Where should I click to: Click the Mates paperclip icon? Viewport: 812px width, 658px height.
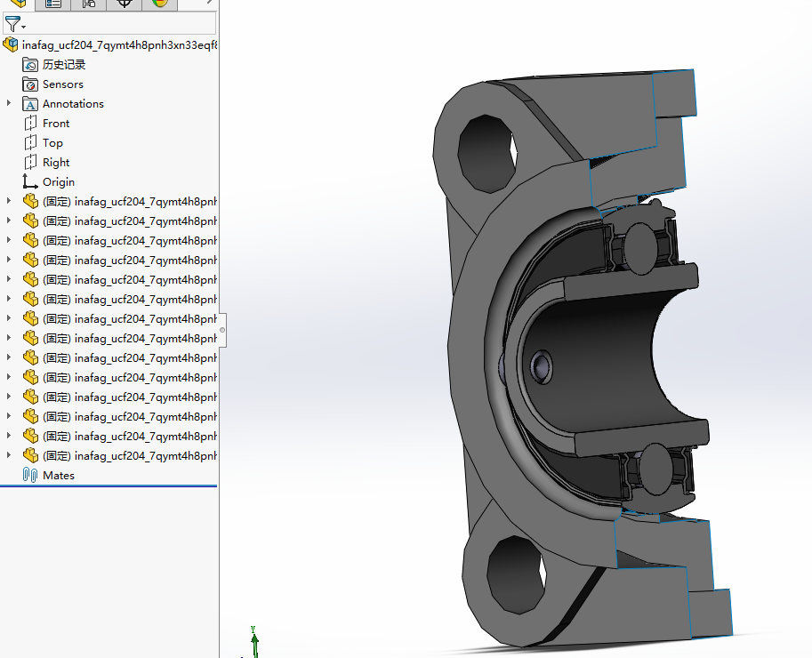pyautogui.click(x=28, y=475)
